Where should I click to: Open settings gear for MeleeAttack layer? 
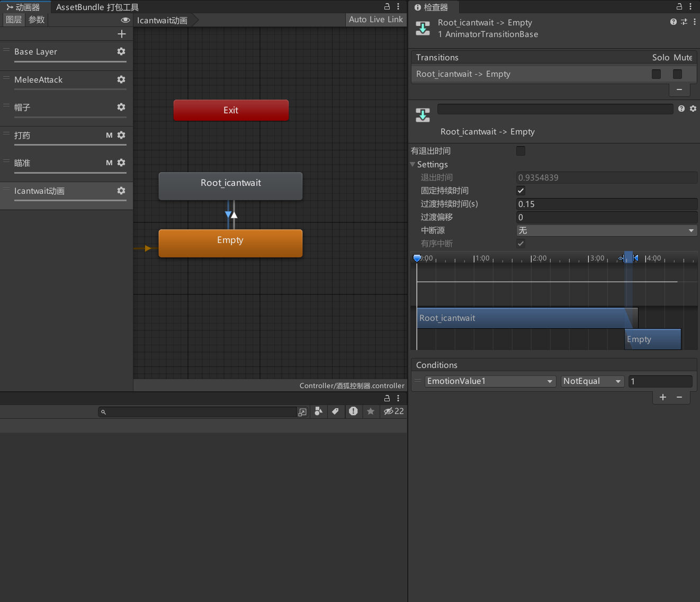click(121, 79)
